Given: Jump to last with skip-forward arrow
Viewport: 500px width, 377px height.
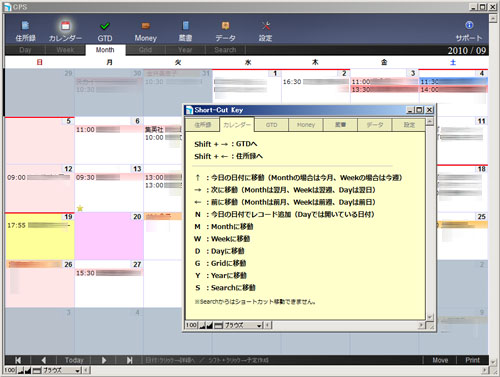Looking at the screenshot, I should [x=130, y=360].
